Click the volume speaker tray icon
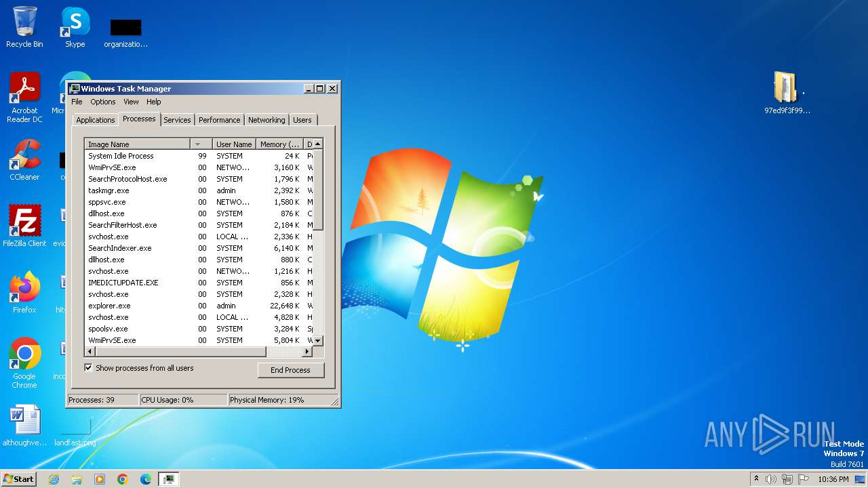Image resolution: width=868 pixels, height=488 pixels. coord(770,479)
